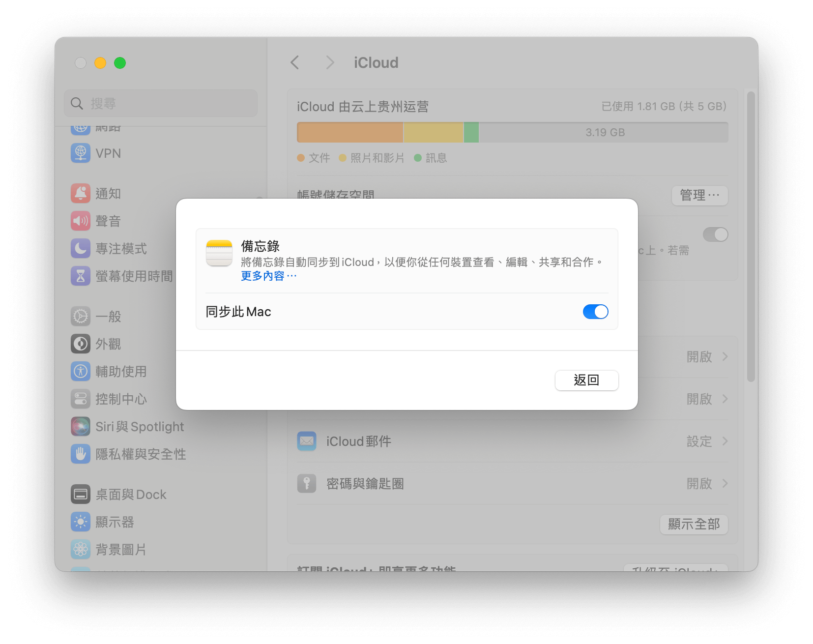Click the 3.19 GB free space bar
This screenshot has height=644, width=813.
pos(604,132)
